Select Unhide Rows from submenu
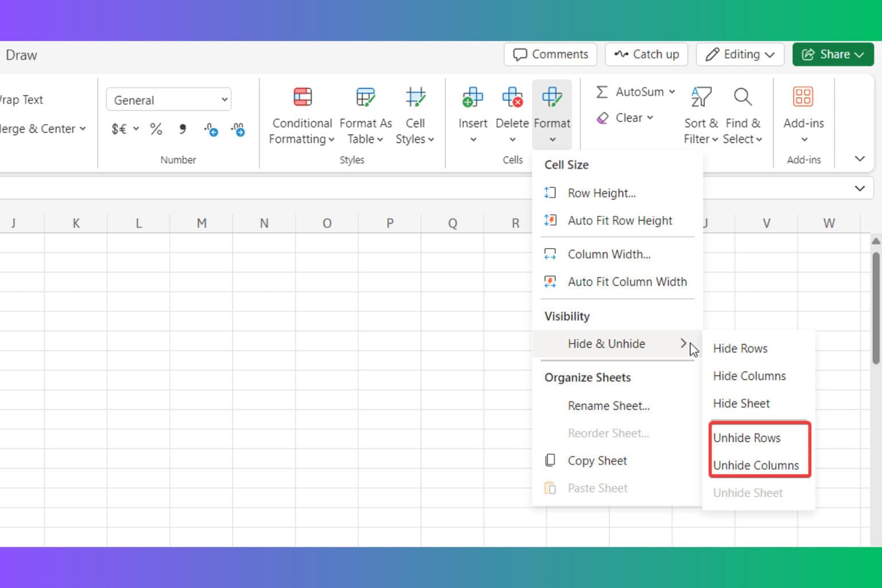 click(746, 438)
